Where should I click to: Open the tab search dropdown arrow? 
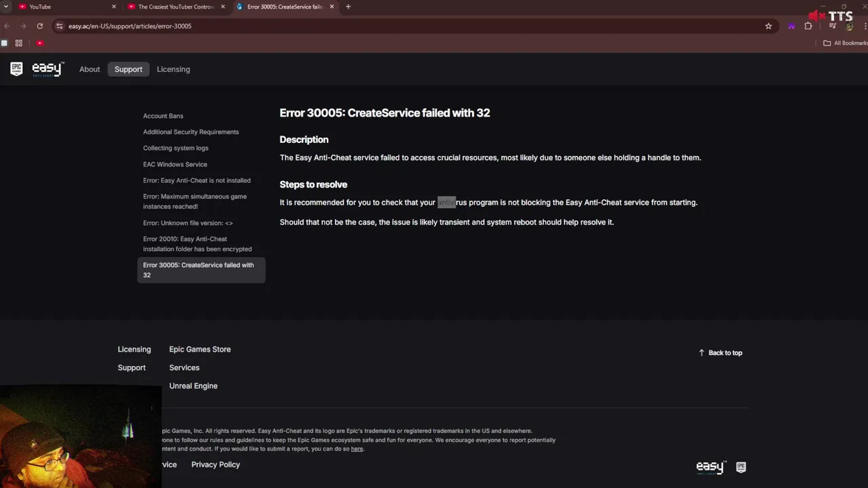point(5,7)
